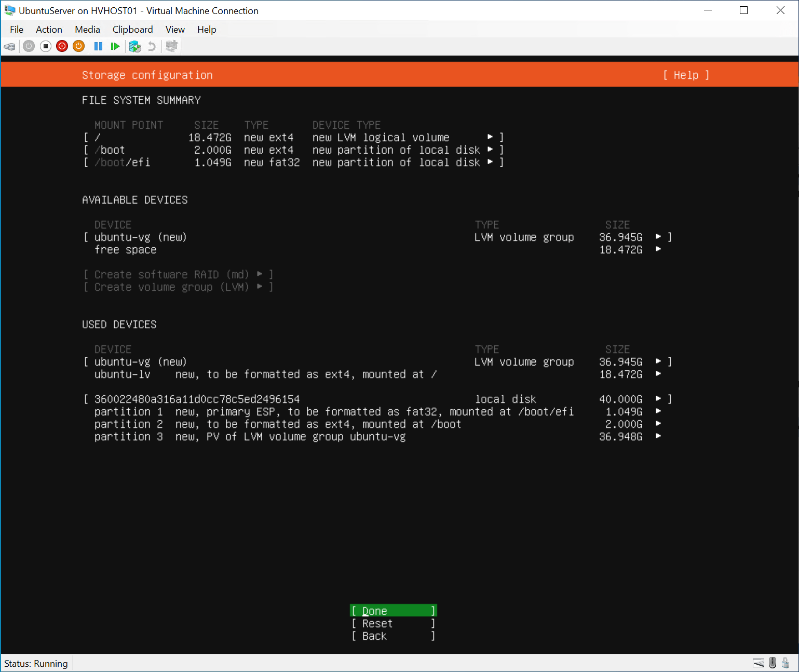Open the available ubuntu-vg 36.945G row arrow
This screenshot has width=799, height=672.
(x=658, y=237)
